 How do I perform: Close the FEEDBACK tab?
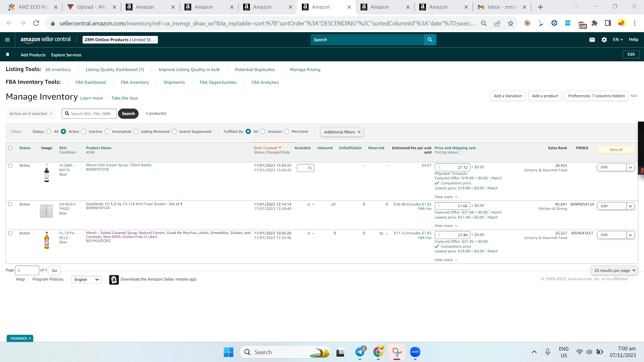click(30, 339)
